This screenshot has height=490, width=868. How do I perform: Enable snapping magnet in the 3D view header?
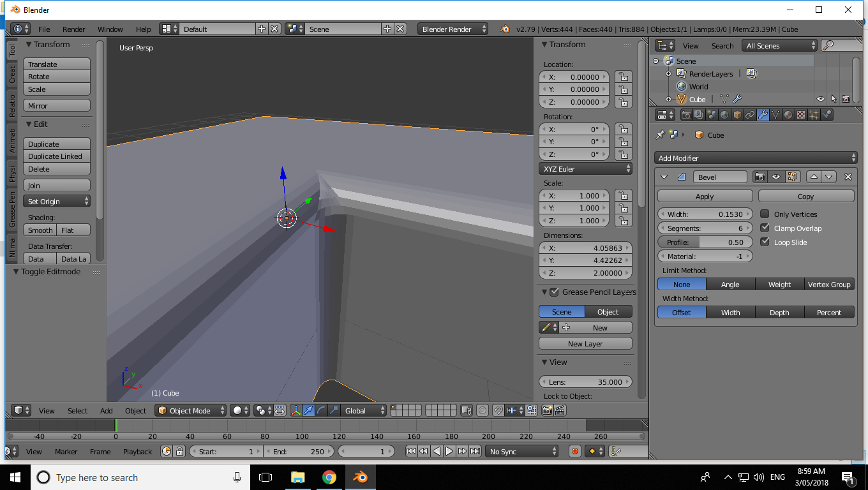498,410
